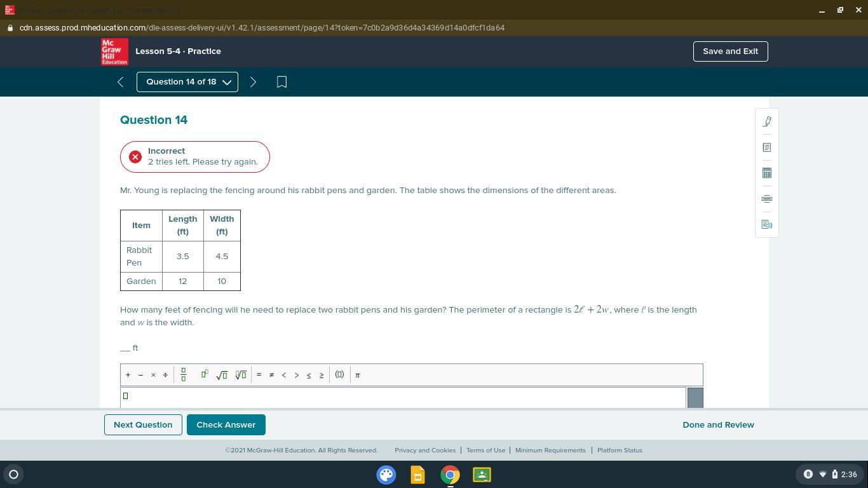The width and height of the screenshot is (868, 488).
Task: Open the McGraw Hill Education logo
Action: coord(114,51)
